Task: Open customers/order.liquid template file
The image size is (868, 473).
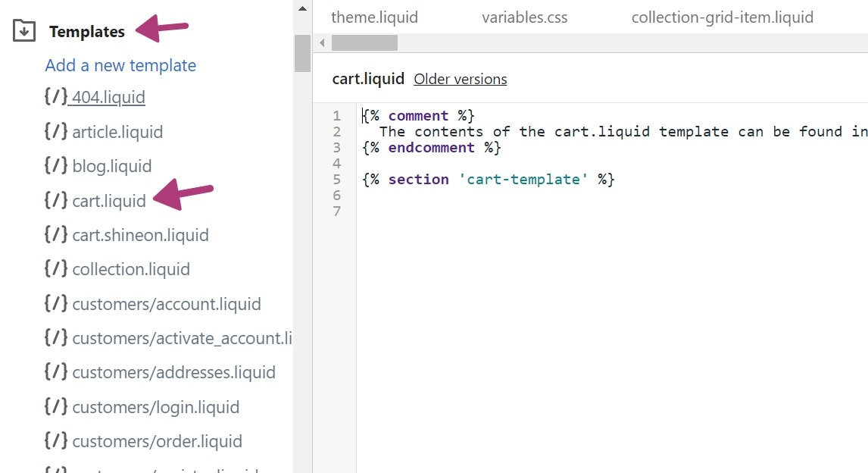Action: pos(158,441)
